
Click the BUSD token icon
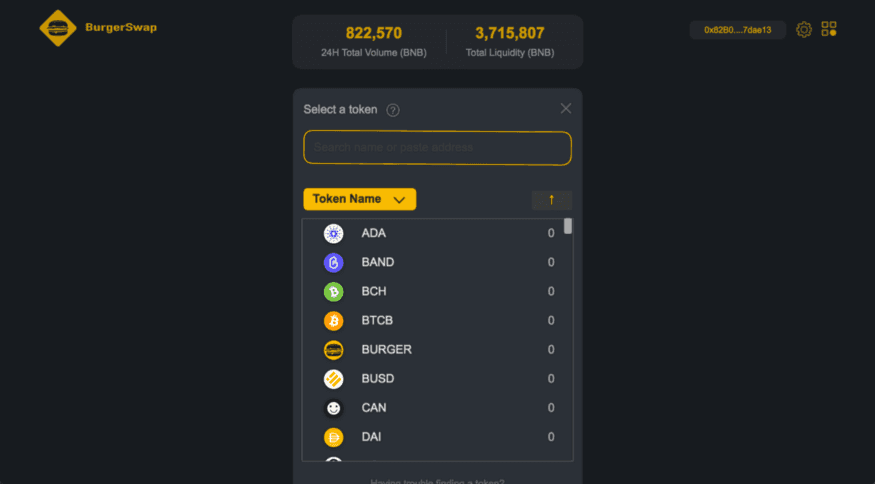click(333, 379)
